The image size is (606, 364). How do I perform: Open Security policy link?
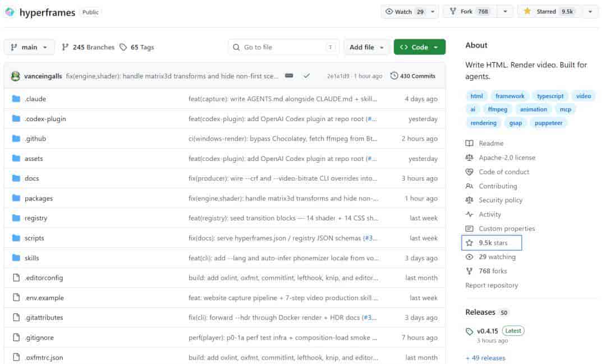pyautogui.click(x=501, y=200)
